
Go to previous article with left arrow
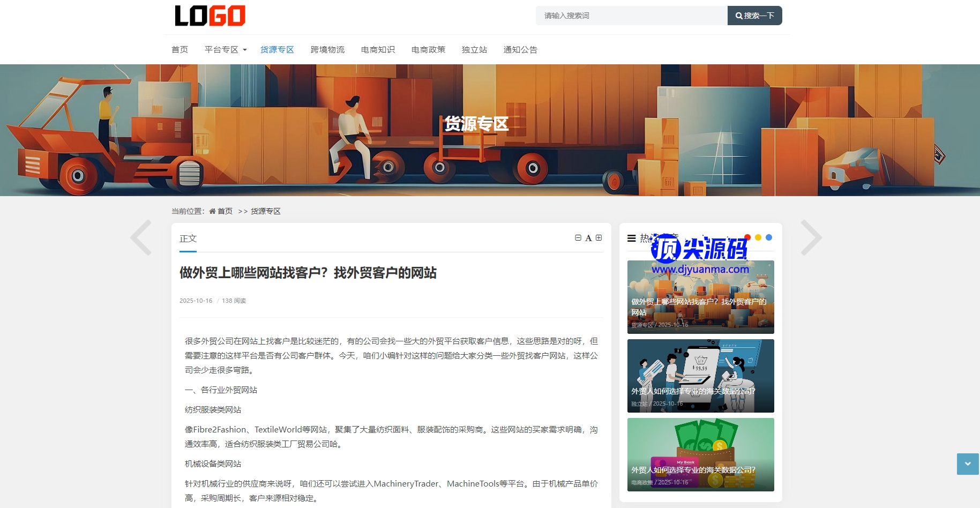click(x=141, y=237)
